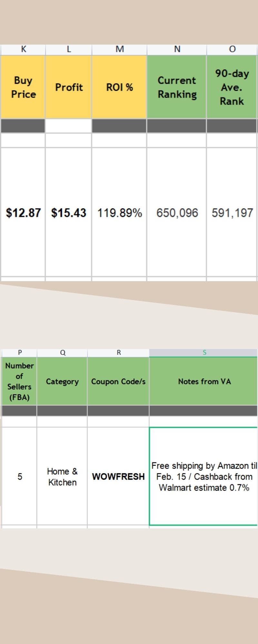Select the $12.87 buy price cell
This screenshot has width=258, height=644.
point(23,213)
